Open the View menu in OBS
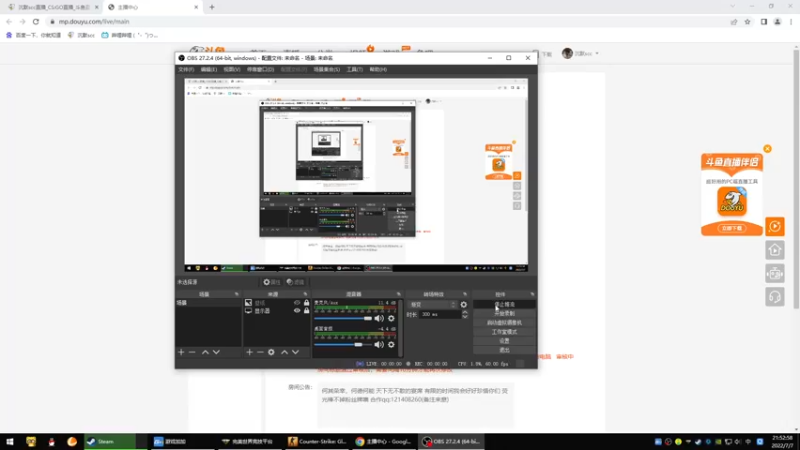This screenshot has height=450, width=800. 231,69
